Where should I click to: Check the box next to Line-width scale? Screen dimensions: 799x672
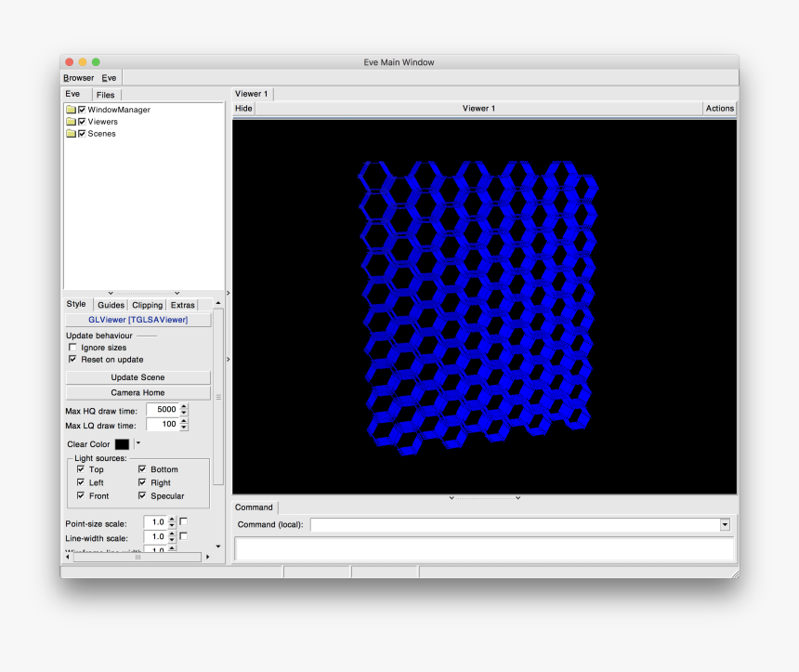coord(183,536)
